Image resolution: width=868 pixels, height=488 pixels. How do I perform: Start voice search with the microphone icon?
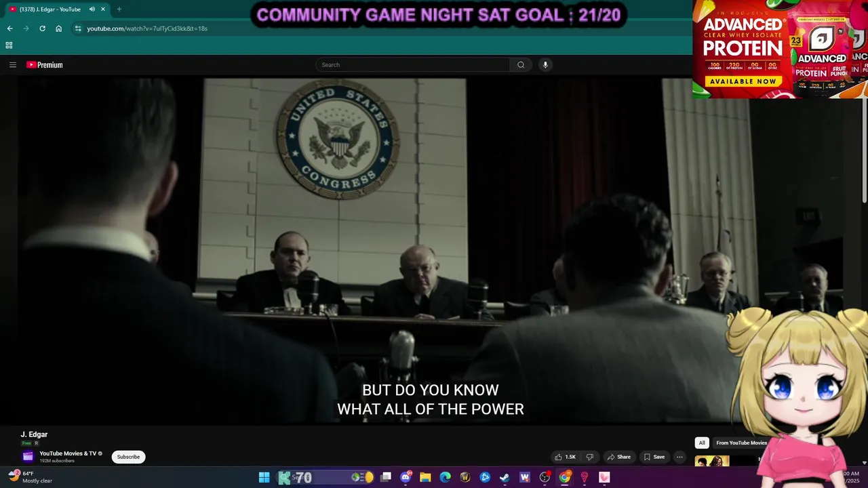click(545, 65)
